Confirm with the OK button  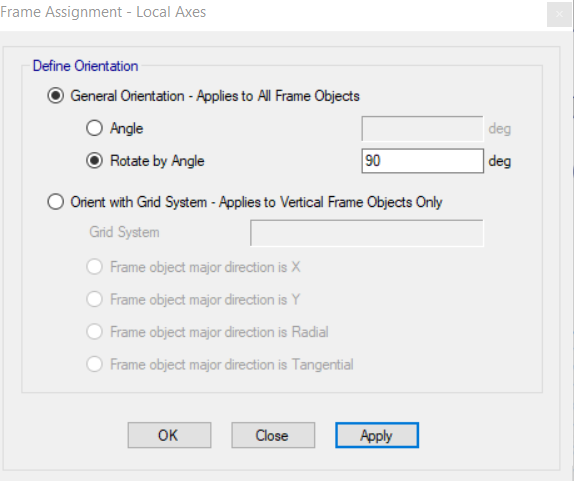[169, 435]
